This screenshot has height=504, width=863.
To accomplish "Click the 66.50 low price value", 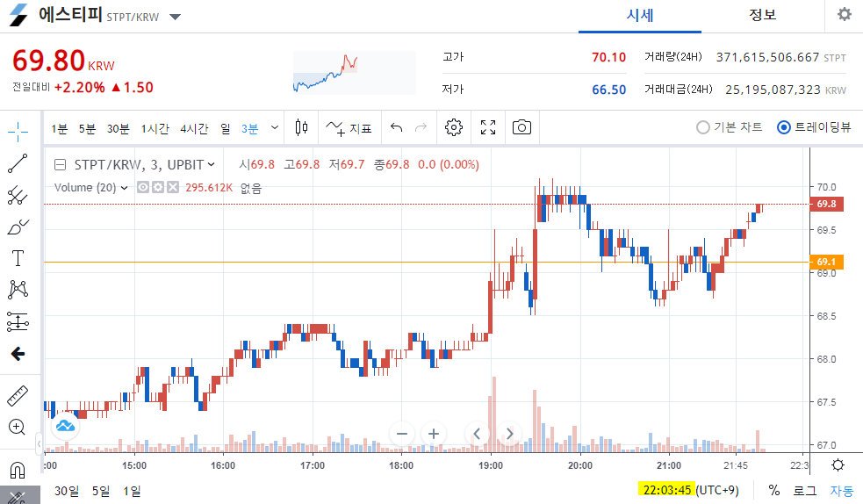I will pyautogui.click(x=608, y=90).
